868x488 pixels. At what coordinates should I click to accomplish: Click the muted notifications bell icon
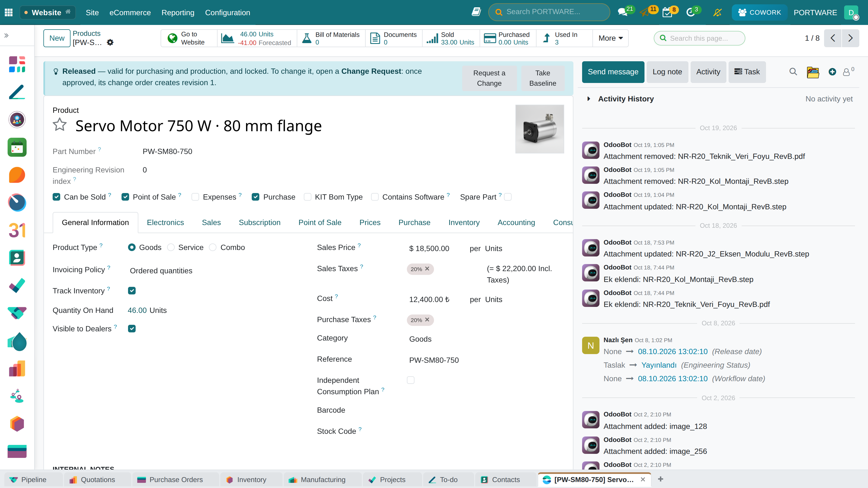coord(717,12)
